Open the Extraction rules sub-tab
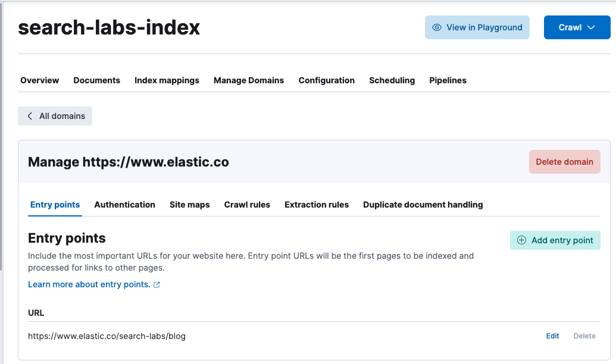616x364 pixels. pyautogui.click(x=317, y=205)
